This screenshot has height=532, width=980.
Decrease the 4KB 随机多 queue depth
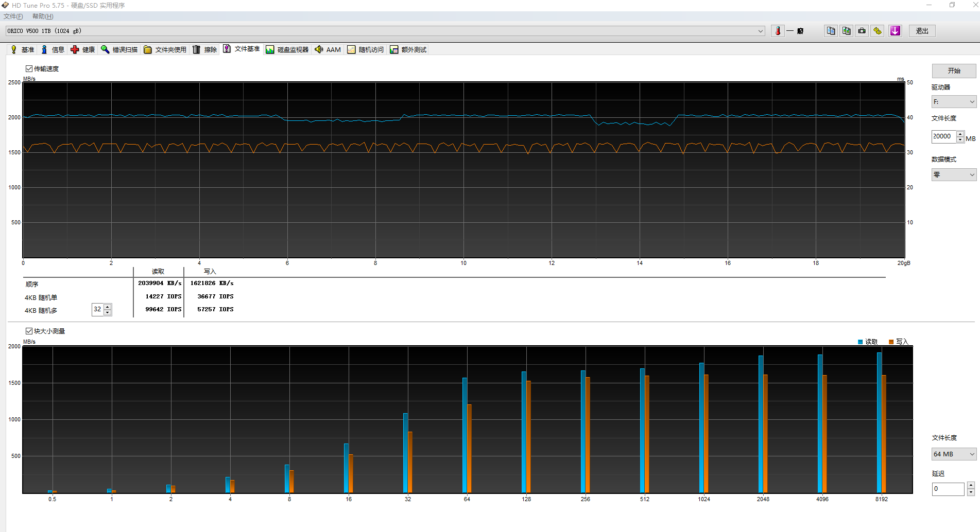pos(108,312)
